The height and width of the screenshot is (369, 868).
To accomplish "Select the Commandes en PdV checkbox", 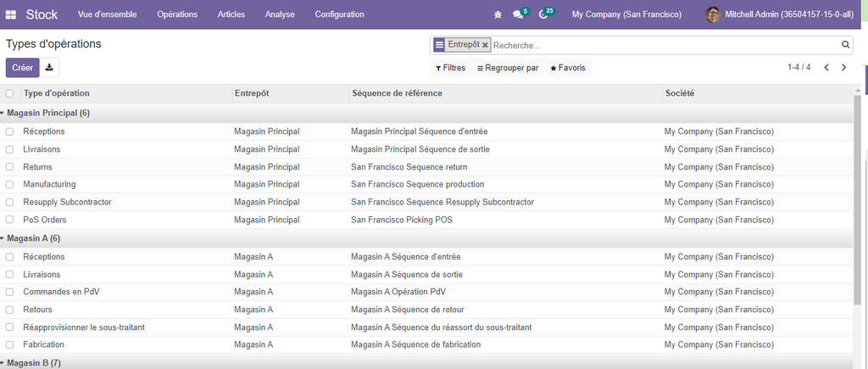I will tap(10, 292).
